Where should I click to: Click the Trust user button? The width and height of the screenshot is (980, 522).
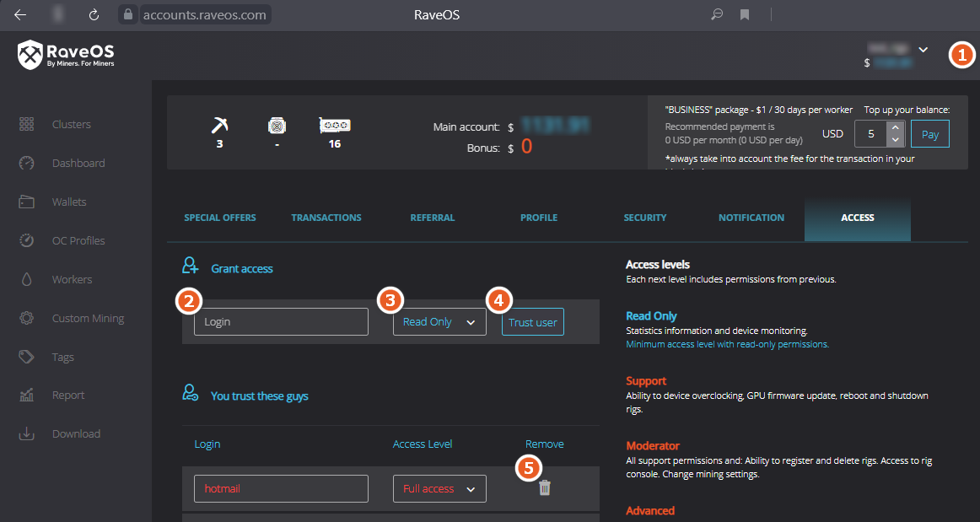pyautogui.click(x=532, y=322)
